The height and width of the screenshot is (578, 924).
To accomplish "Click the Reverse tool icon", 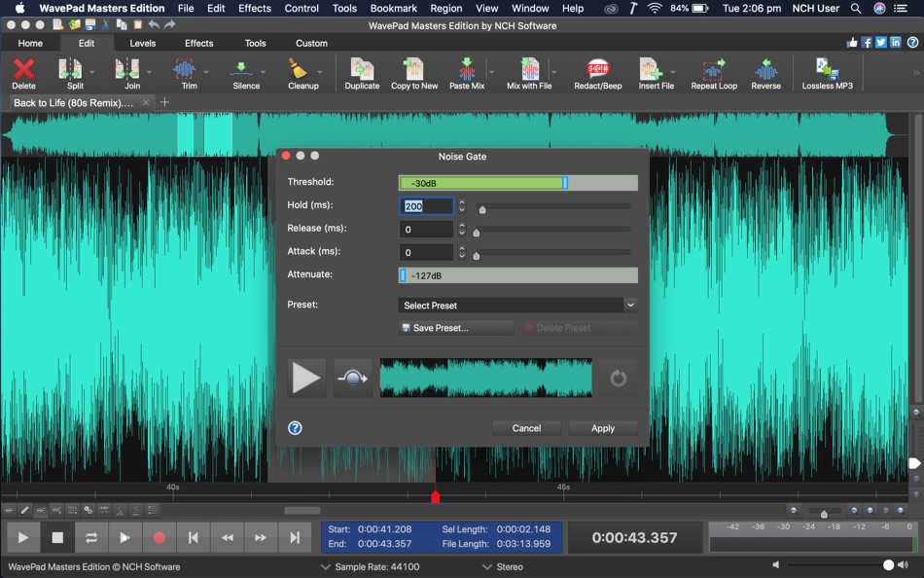I will [766, 70].
